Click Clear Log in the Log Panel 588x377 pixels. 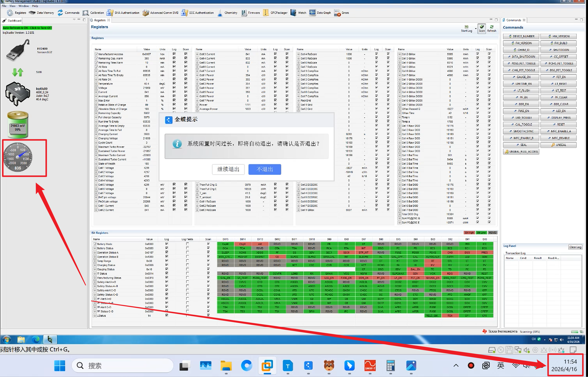point(575,247)
